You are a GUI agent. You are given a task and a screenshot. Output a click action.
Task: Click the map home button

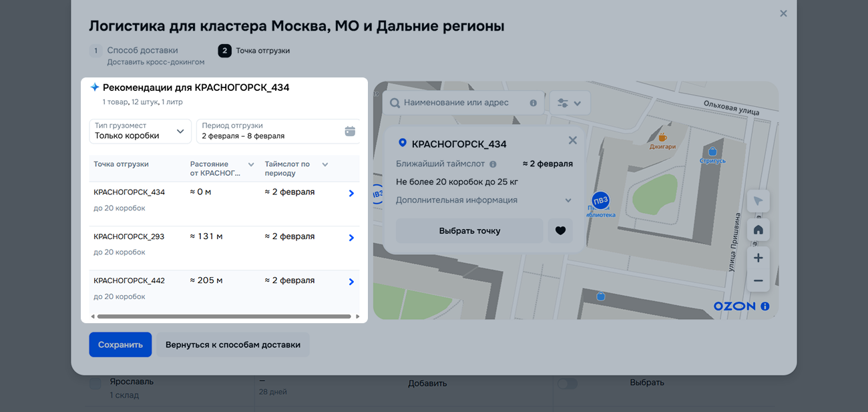click(x=758, y=230)
